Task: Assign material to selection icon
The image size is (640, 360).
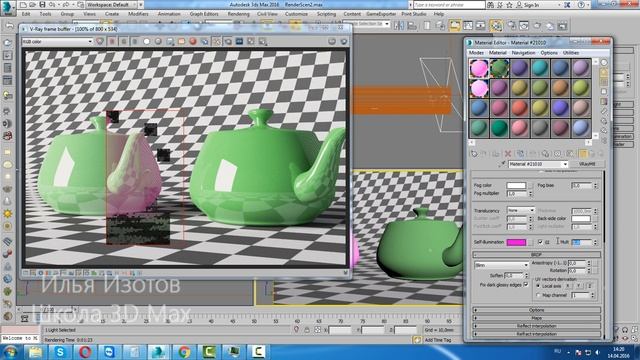Action: click(496, 154)
